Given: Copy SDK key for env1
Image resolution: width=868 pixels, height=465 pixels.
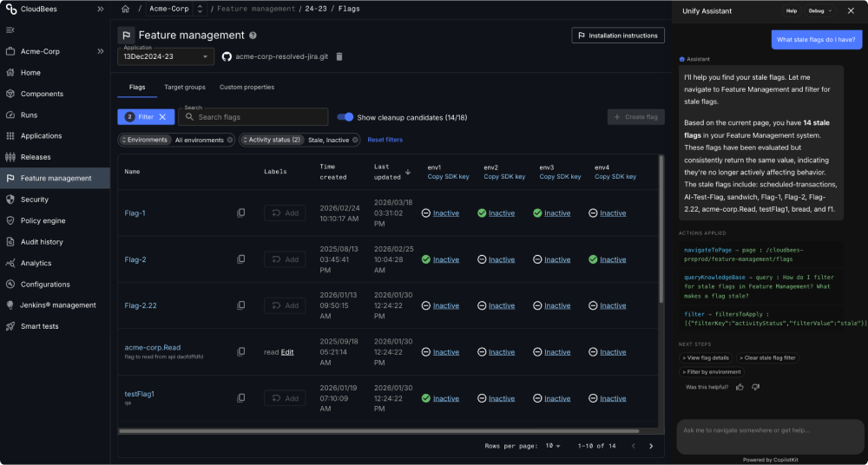Looking at the screenshot, I should pyautogui.click(x=448, y=177).
